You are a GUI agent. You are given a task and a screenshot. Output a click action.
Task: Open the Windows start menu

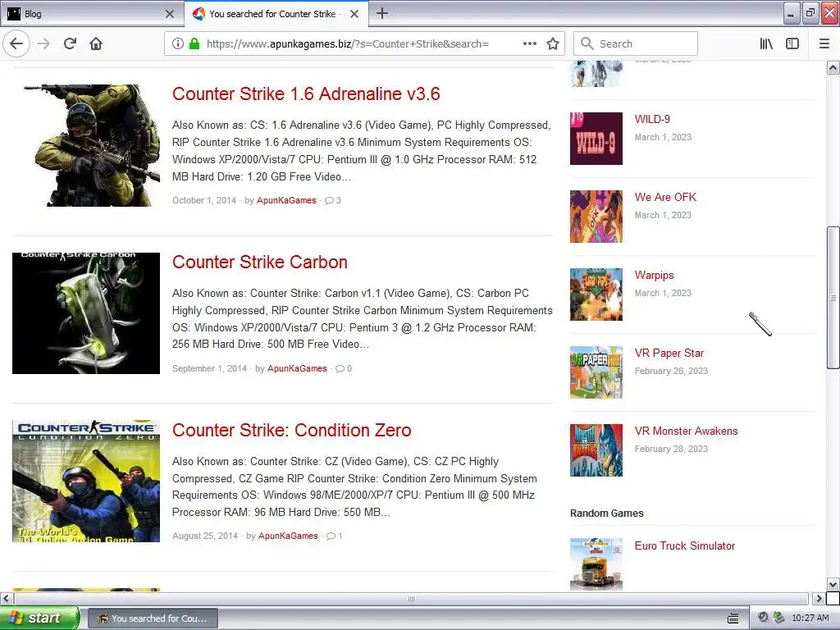pos(39,619)
